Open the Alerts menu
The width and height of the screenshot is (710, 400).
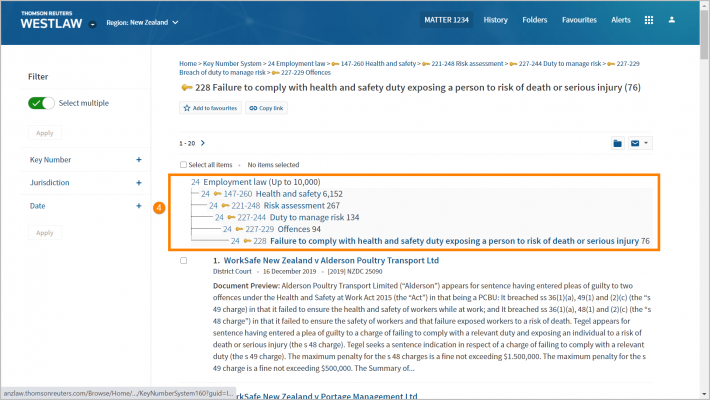[x=620, y=20]
